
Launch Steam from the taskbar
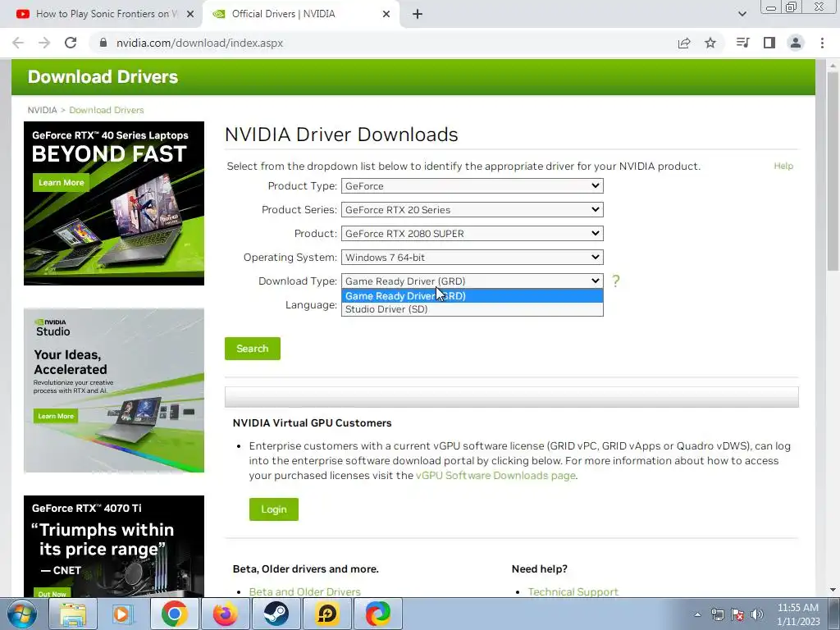click(276, 614)
